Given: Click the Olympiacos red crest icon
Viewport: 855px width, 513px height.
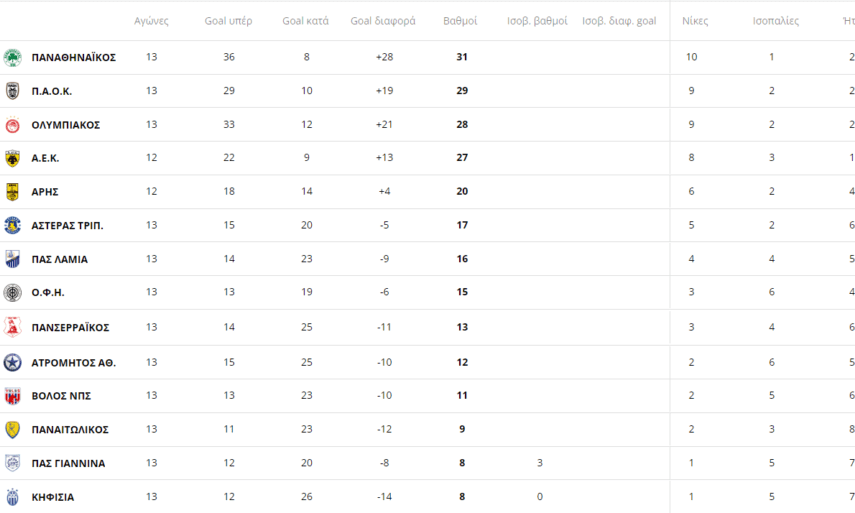Looking at the screenshot, I should [13, 125].
